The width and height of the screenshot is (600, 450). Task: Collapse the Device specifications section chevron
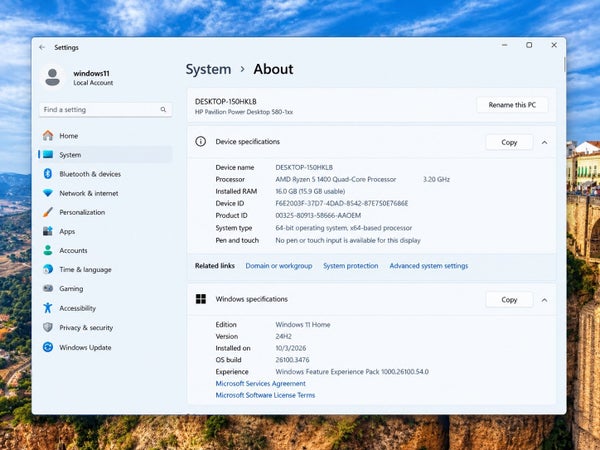[x=544, y=142]
